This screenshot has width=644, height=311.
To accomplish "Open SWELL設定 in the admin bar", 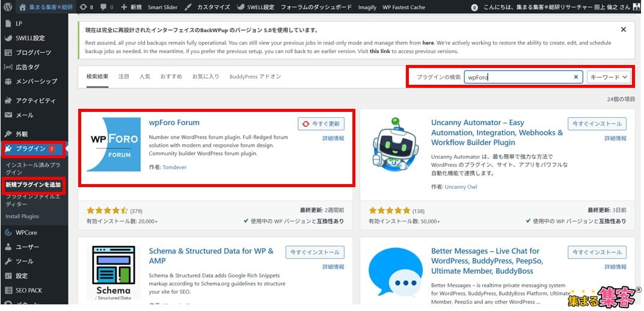I will 256,7.
